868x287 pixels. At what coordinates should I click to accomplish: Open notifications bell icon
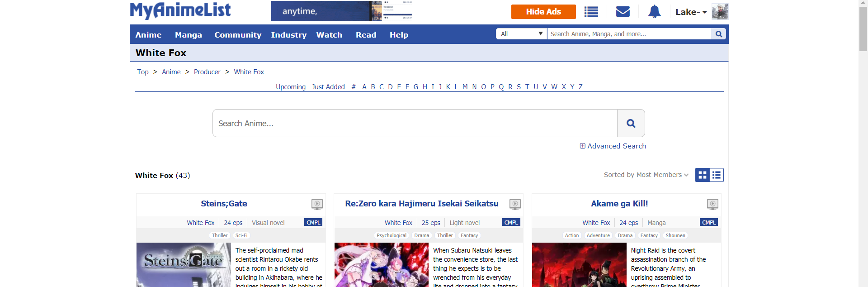coord(654,12)
